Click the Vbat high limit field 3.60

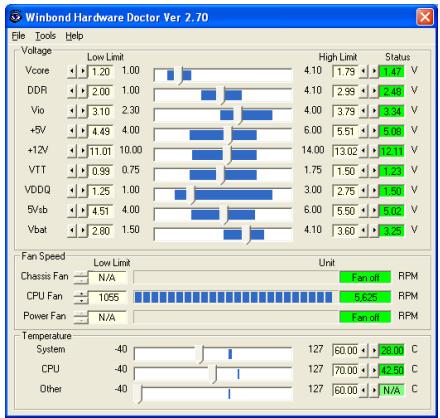(x=346, y=231)
